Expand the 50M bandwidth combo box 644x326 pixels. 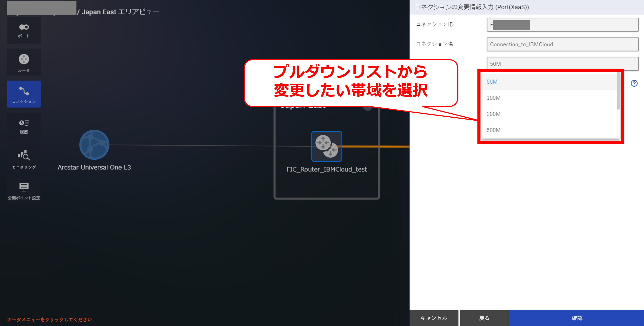(563, 64)
